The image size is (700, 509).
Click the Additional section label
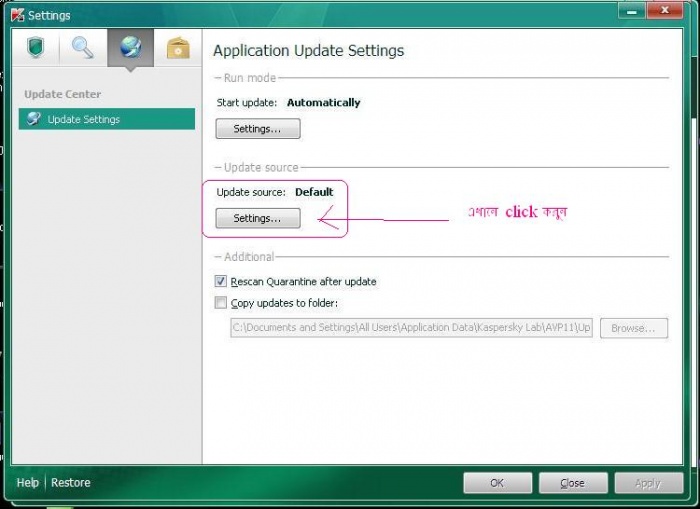tap(249, 257)
